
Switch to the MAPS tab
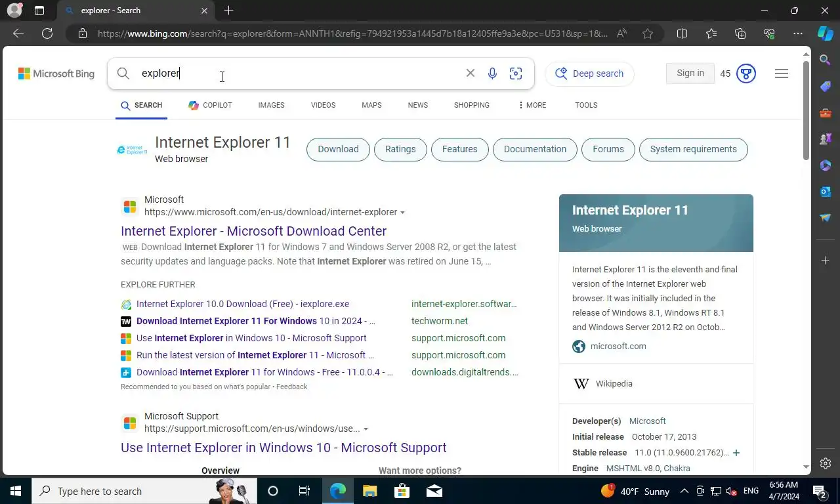(x=371, y=105)
